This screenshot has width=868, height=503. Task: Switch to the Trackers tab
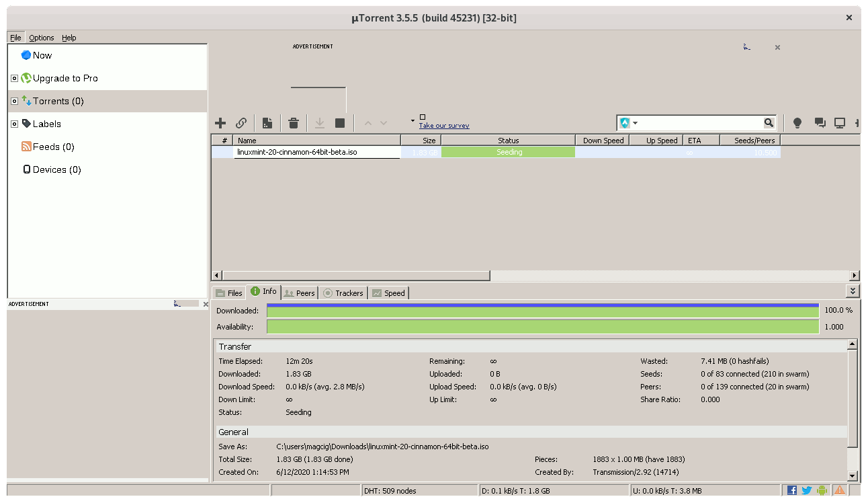pyautogui.click(x=343, y=293)
